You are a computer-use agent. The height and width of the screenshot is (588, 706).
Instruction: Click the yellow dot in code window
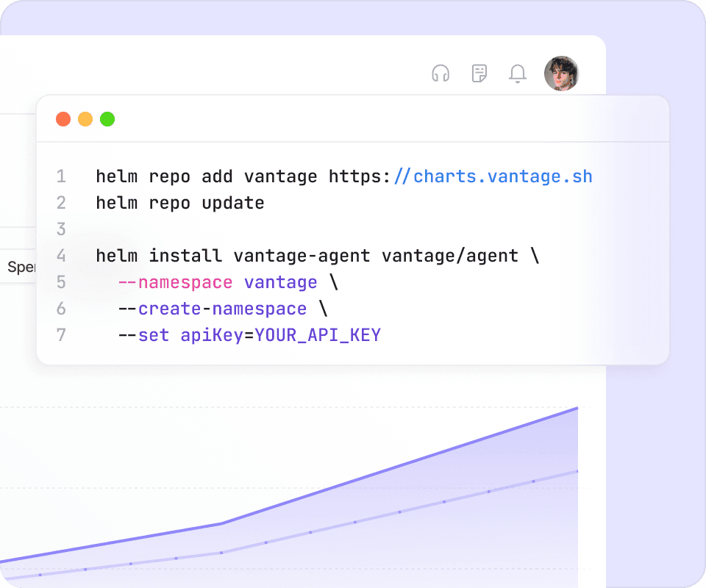tap(85, 119)
